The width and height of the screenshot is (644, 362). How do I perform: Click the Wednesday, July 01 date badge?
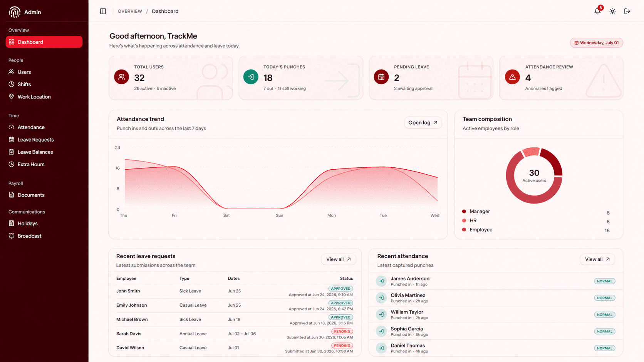[x=597, y=43]
